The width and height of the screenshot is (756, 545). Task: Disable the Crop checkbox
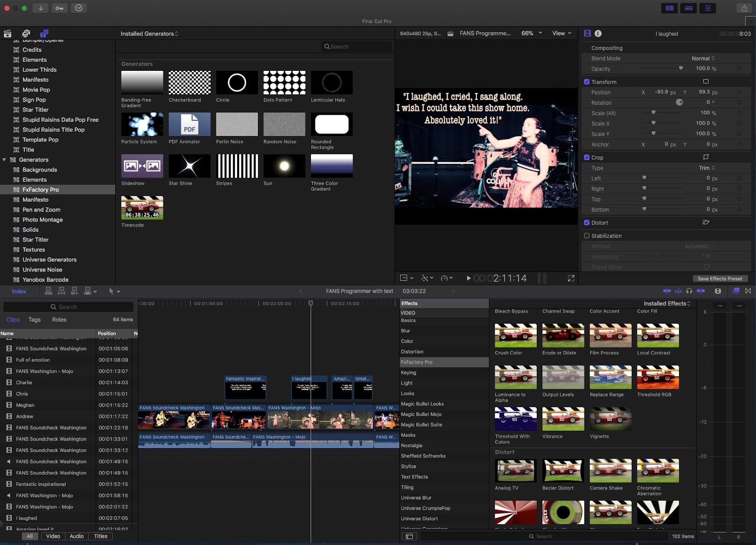click(x=587, y=157)
